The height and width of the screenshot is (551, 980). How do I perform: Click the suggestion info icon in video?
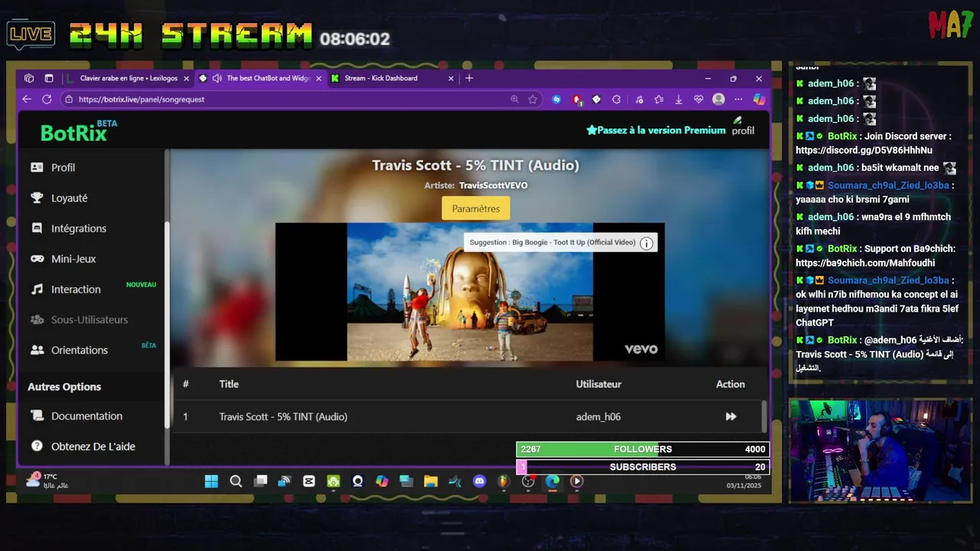[x=646, y=243]
